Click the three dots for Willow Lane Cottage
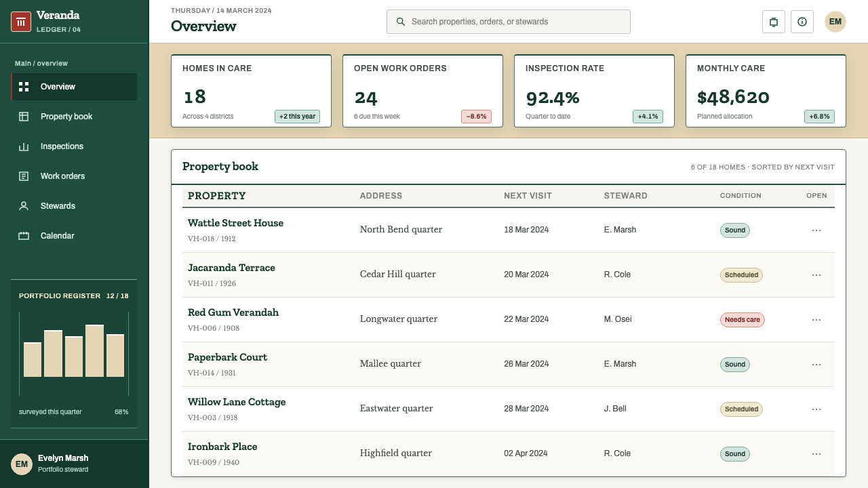868x488 pixels. 816,409
